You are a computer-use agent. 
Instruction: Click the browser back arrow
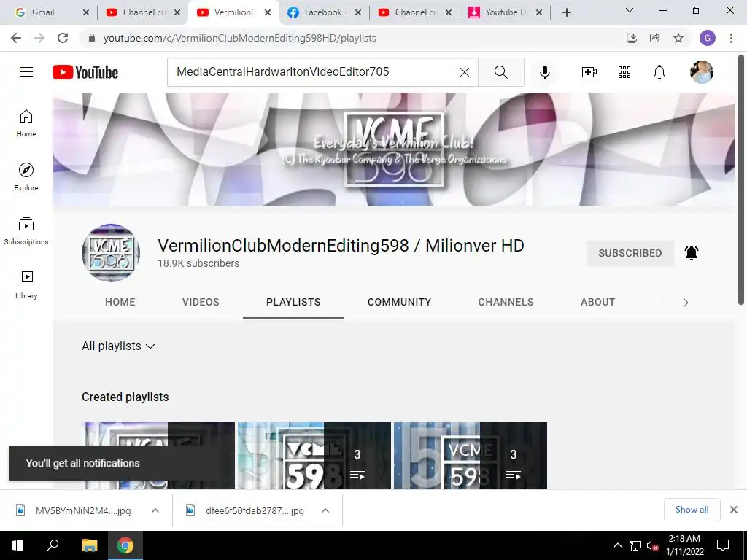click(16, 38)
